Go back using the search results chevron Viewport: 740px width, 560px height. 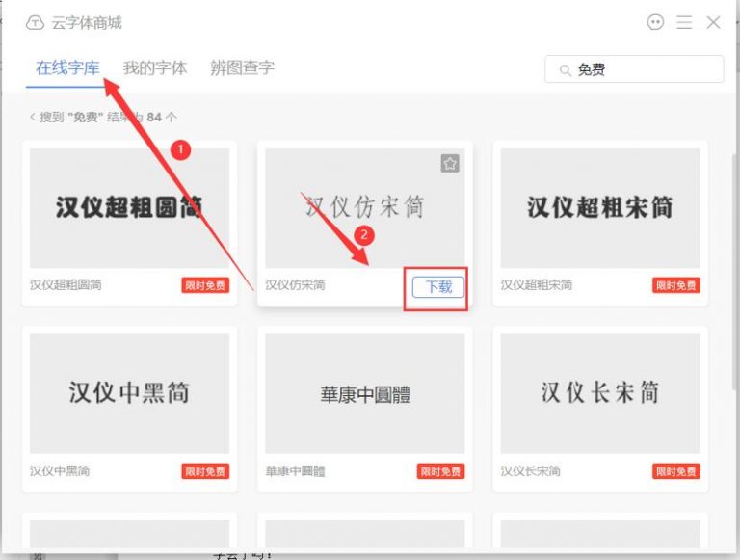tap(32, 118)
